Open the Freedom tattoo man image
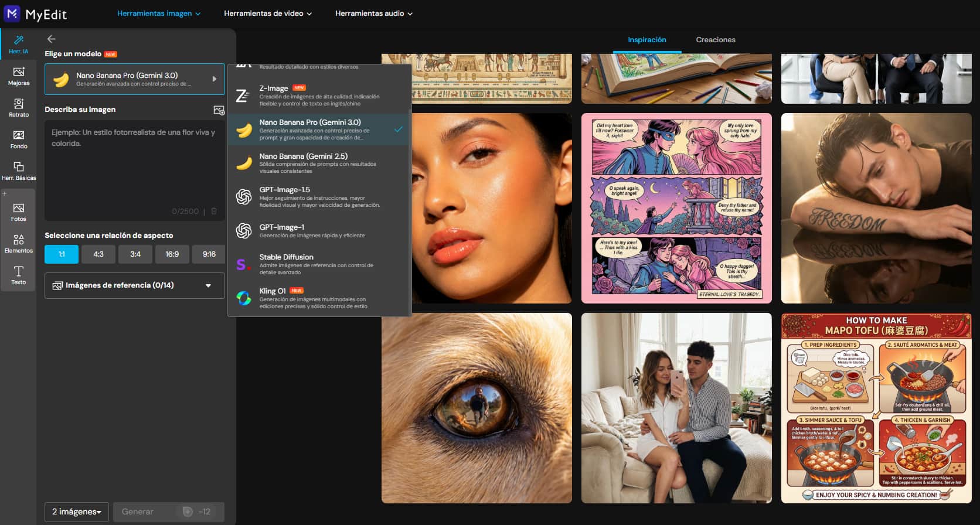980x525 pixels. pyautogui.click(x=876, y=209)
